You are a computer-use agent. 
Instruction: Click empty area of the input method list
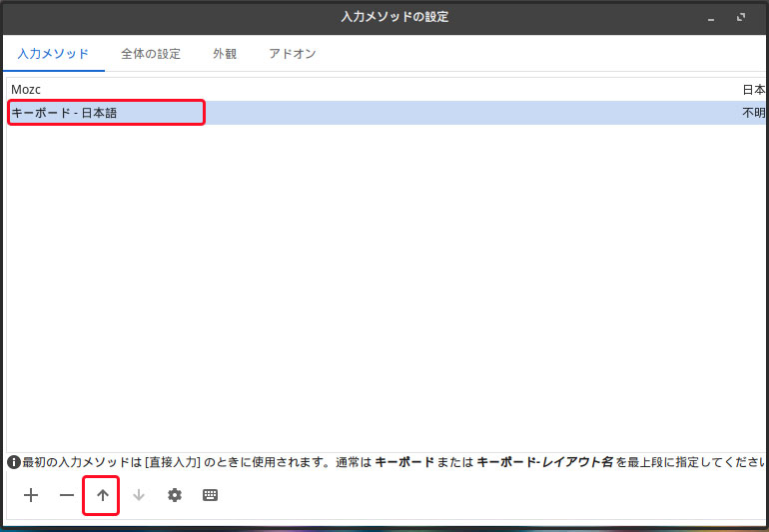point(384,289)
